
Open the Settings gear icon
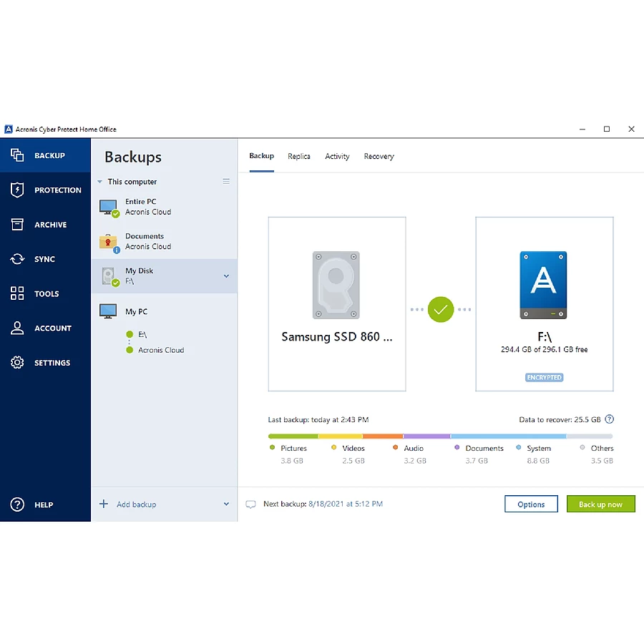[17, 362]
